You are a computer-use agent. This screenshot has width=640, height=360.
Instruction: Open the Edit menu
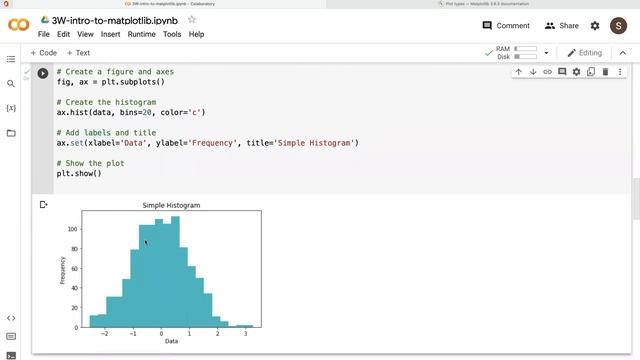pyautogui.click(x=63, y=34)
